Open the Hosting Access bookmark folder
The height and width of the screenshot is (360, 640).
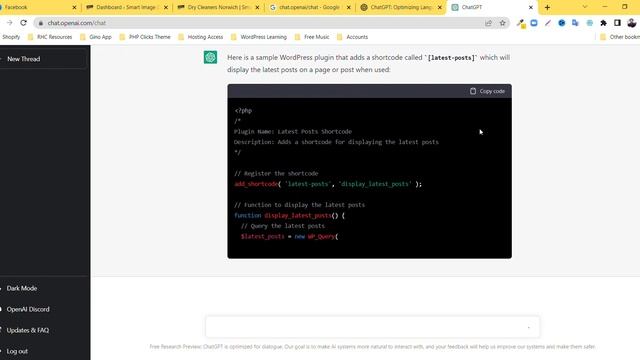201,37
